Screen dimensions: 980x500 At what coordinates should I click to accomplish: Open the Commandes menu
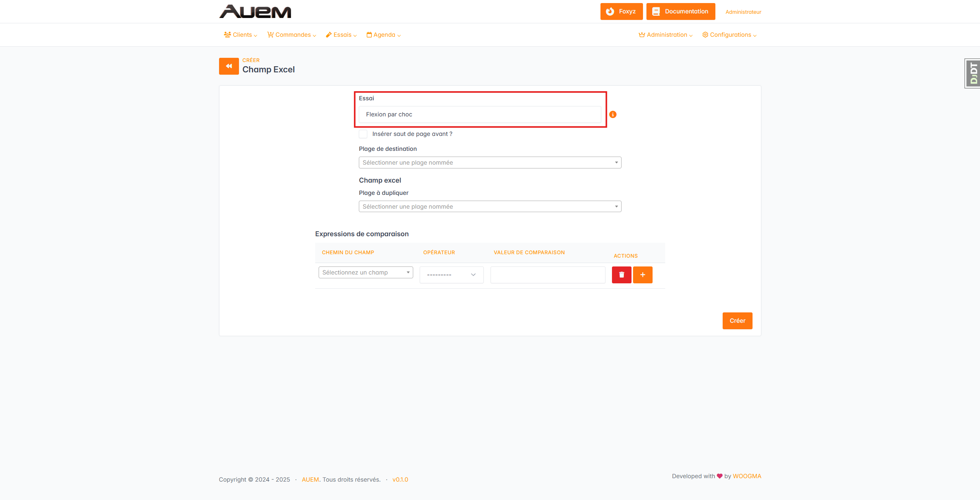coord(291,35)
